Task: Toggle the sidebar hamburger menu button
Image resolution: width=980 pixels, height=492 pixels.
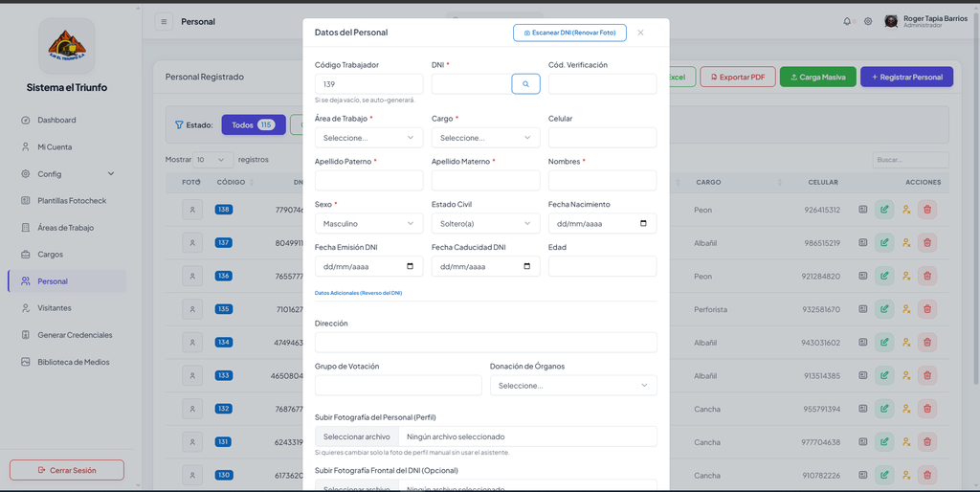Action: [x=164, y=22]
